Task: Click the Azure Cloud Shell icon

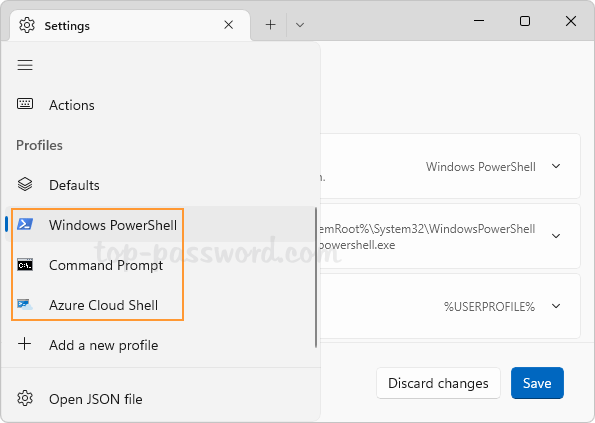Action: [x=25, y=305]
